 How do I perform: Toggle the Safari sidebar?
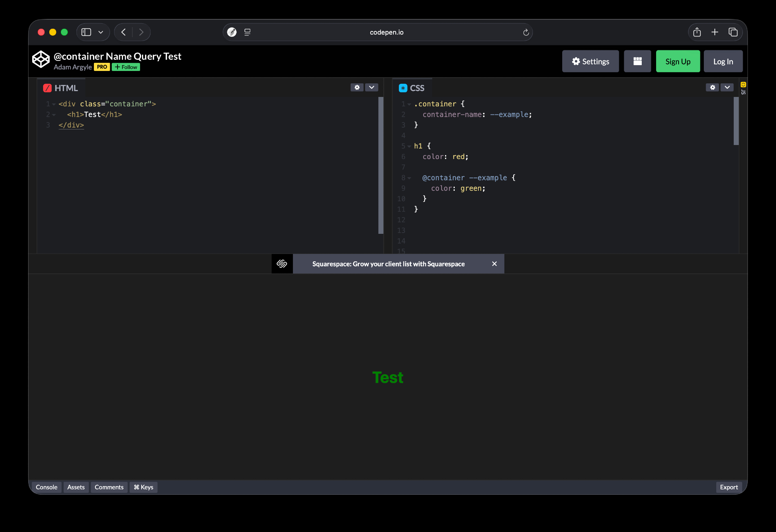pos(86,32)
